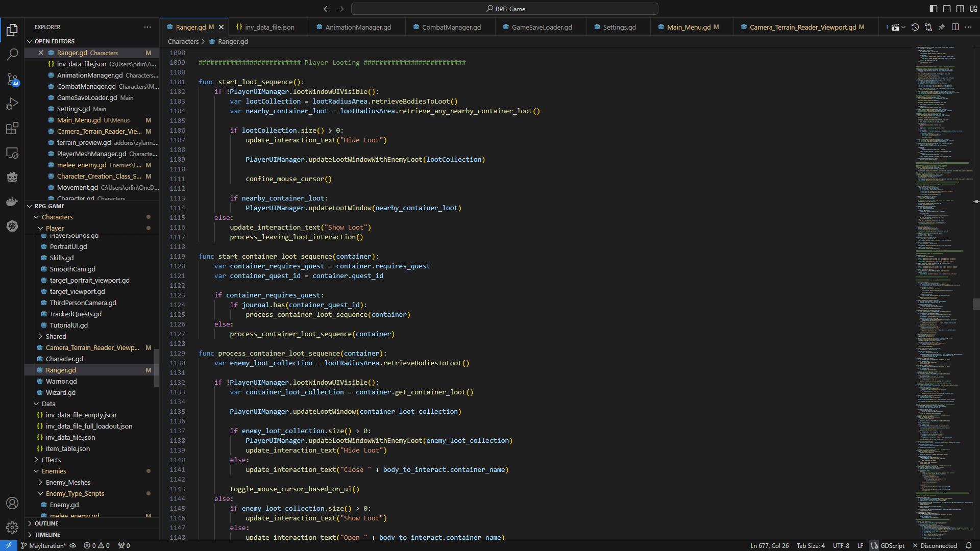Click the extensions icon in activity bar
Viewport: 980px width, 551px height.
tap(12, 129)
